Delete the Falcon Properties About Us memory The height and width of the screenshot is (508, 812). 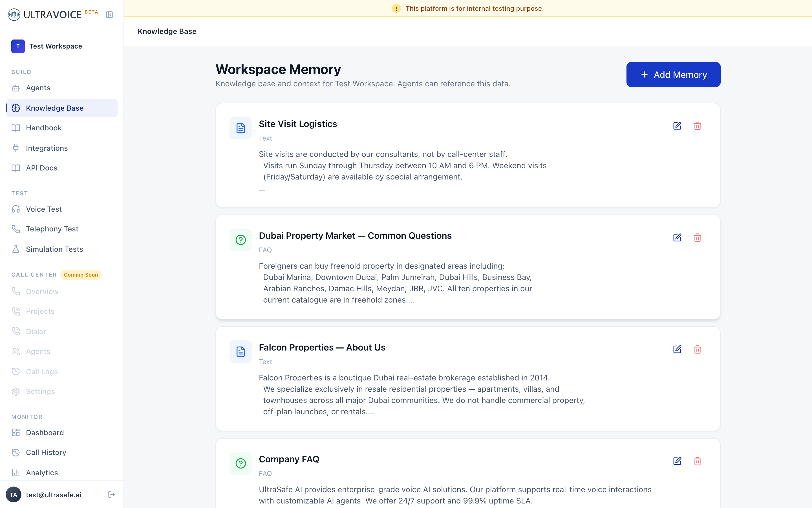click(x=697, y=349)
